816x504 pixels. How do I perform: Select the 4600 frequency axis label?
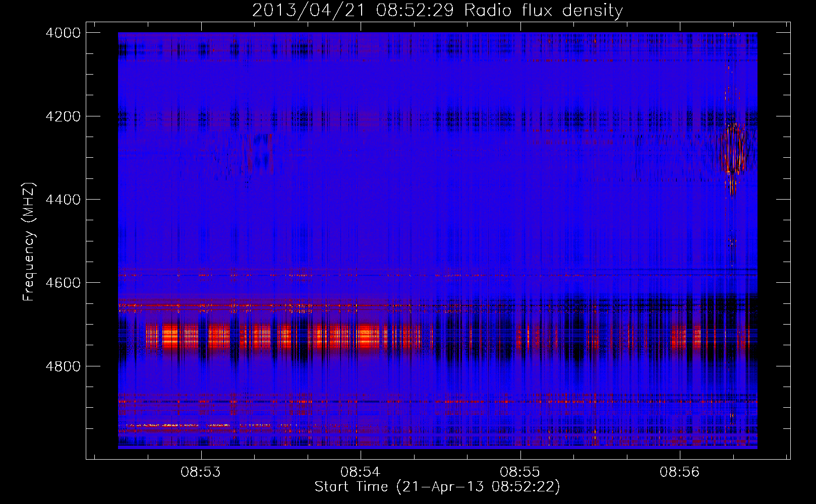(x=63, y=283)
